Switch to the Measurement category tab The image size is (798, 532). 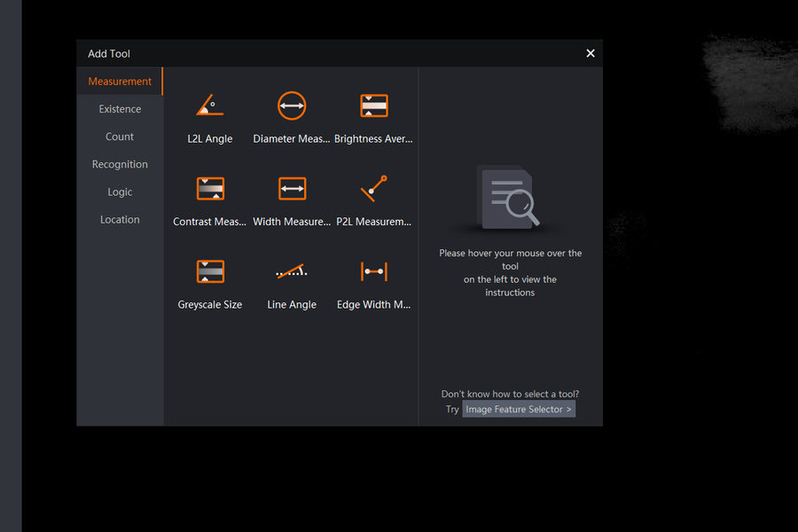click(120, 82)
